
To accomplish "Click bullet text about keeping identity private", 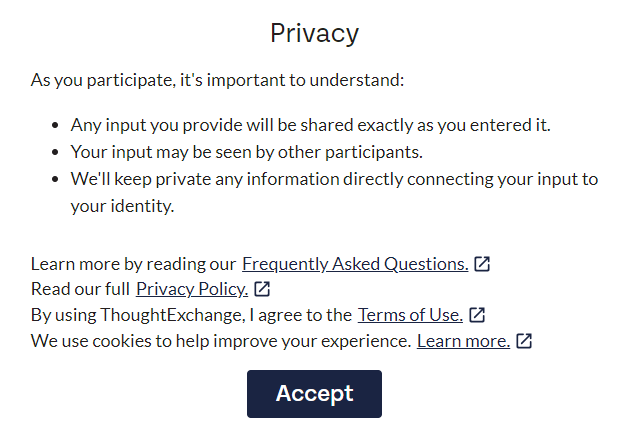I will 334,192.
